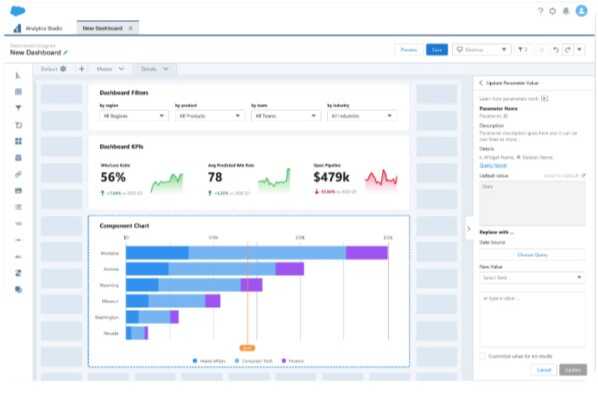Click the orange reference line marker

[x=247, y=348]
